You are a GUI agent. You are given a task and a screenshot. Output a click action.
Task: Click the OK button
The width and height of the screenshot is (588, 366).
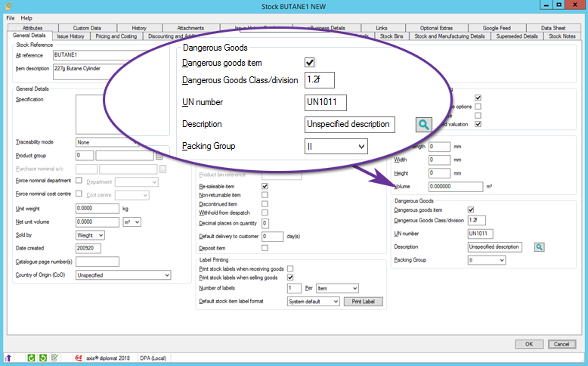pos(529,344)
